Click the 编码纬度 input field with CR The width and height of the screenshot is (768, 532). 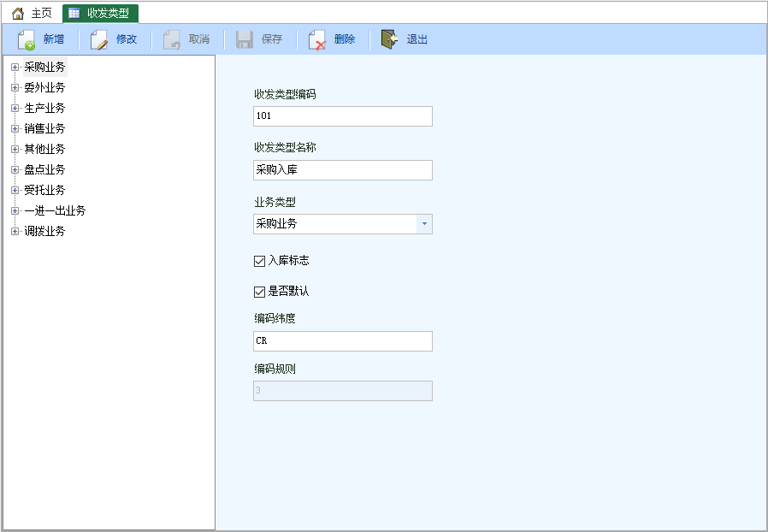click(343, 341)
